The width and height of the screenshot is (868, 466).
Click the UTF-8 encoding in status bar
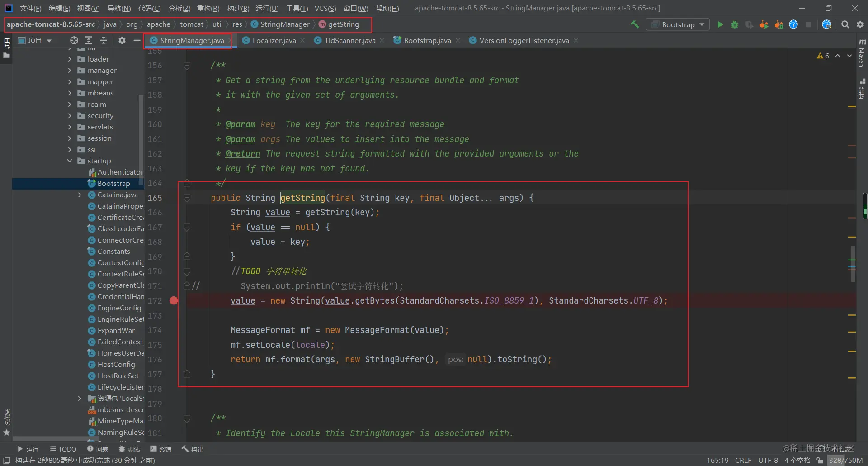click(x=768, y=460)
